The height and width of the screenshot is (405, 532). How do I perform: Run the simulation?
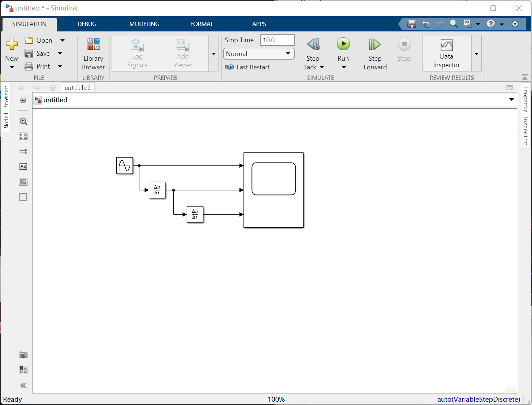[343, 44]
